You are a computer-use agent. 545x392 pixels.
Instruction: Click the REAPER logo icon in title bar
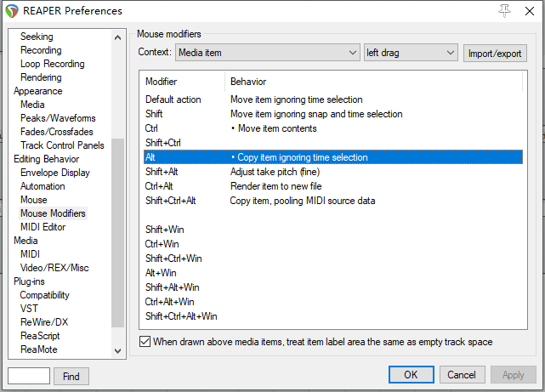click(11, 11)
